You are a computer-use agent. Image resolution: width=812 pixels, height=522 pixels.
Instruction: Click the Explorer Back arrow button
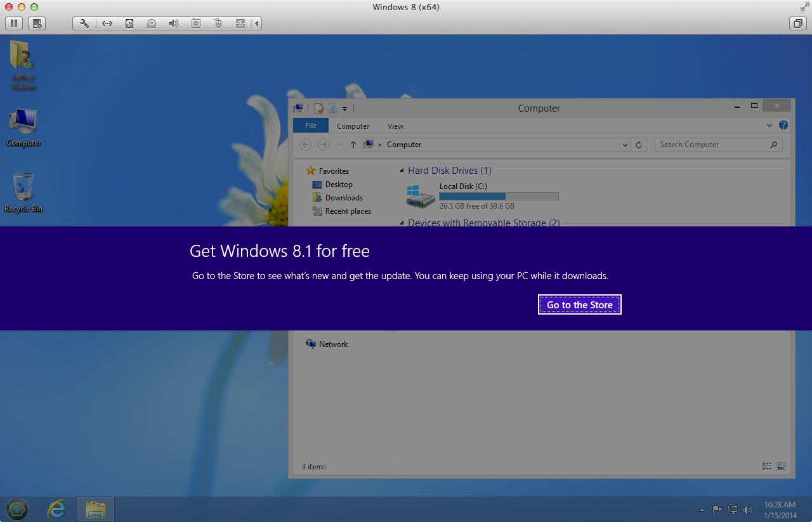click(306, 145)
